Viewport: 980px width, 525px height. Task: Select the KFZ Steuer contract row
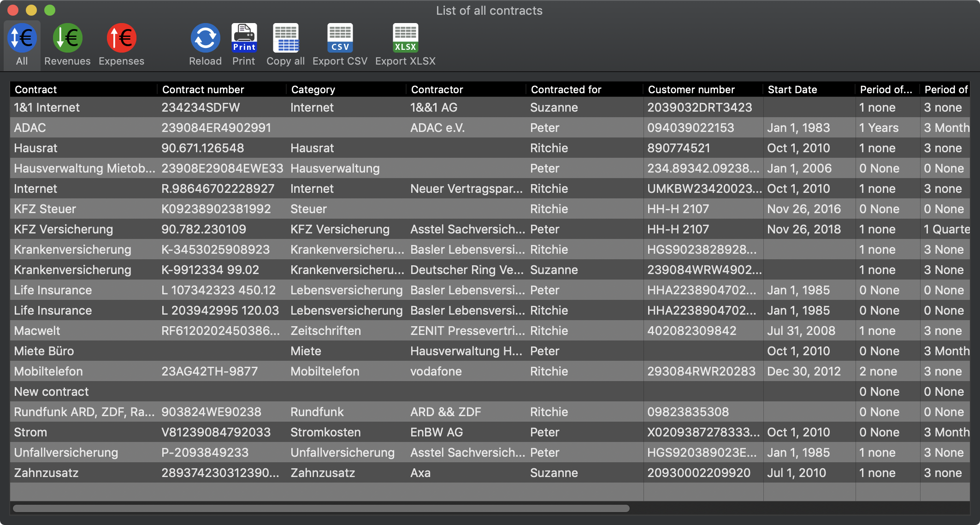click(490, 209)
